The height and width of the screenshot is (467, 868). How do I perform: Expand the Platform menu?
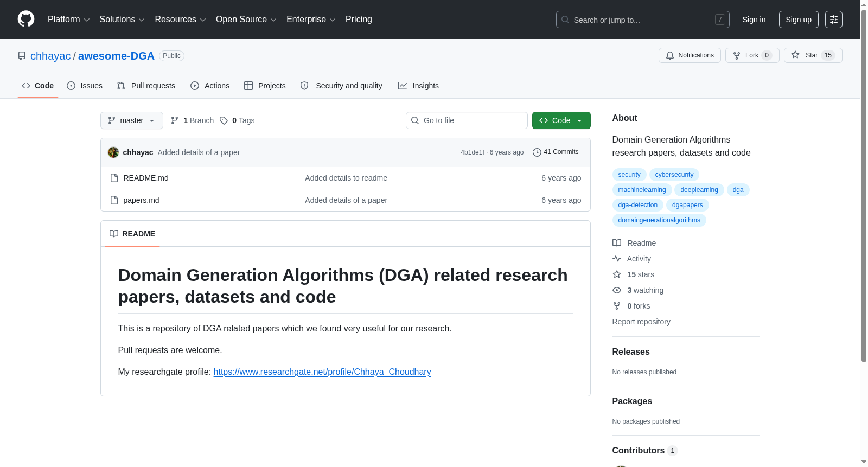point(69,20)
